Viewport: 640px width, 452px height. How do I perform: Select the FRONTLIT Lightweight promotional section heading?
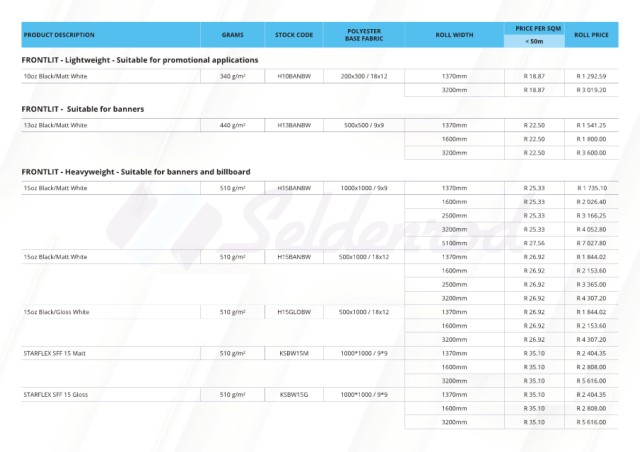[140, 60]
